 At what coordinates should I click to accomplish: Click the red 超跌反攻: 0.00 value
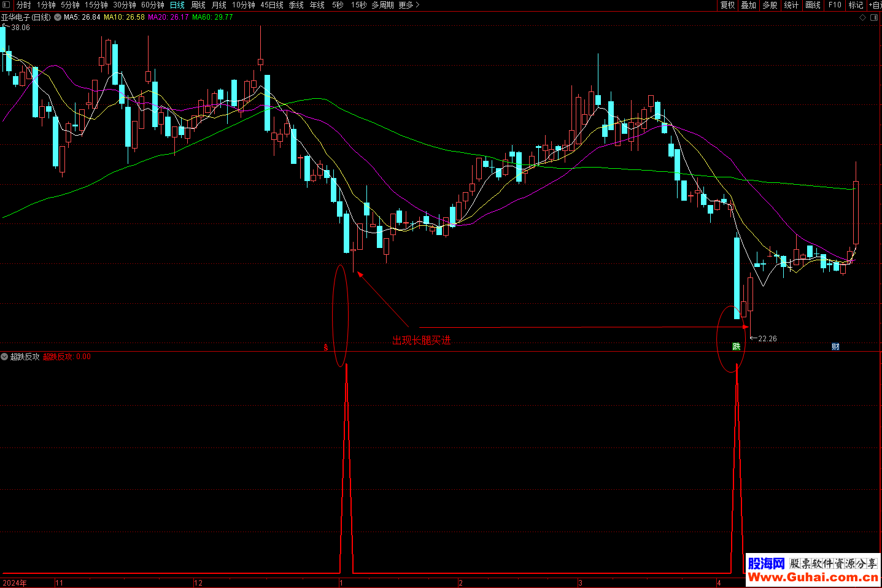pyautogui.click(x=67, y=357)
